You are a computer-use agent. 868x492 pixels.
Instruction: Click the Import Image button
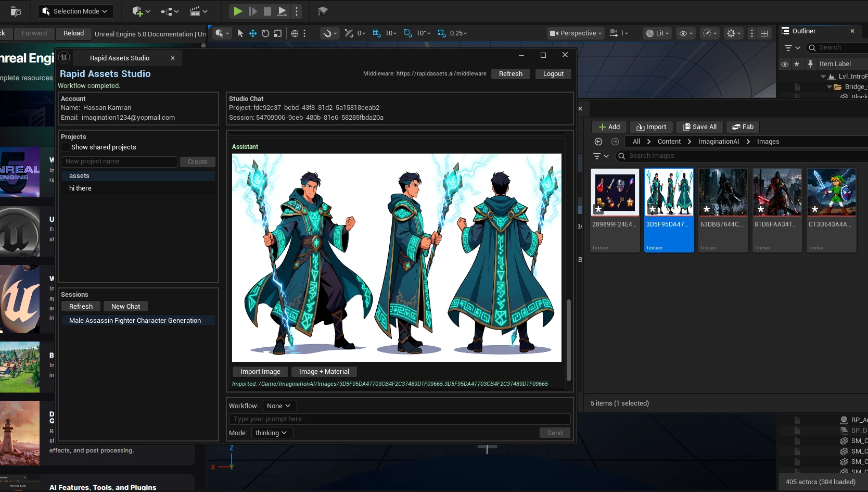[x=260, y=372]
